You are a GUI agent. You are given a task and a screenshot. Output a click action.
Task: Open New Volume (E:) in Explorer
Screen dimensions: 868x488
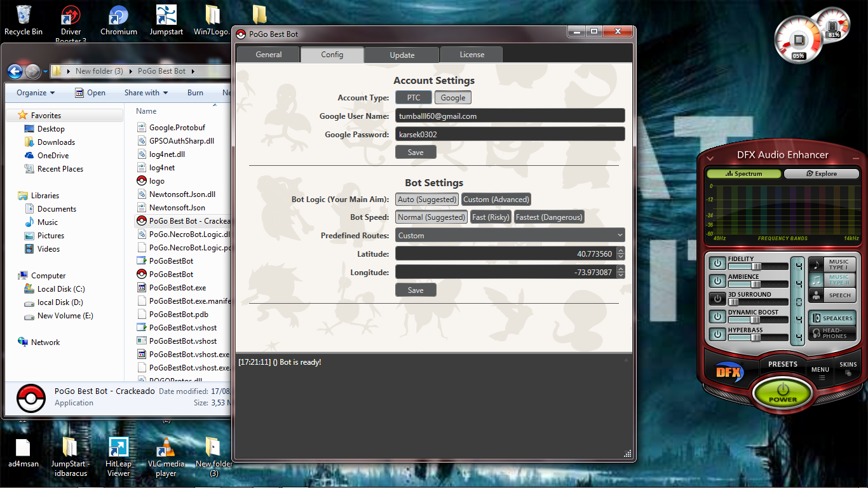[58, 316]
